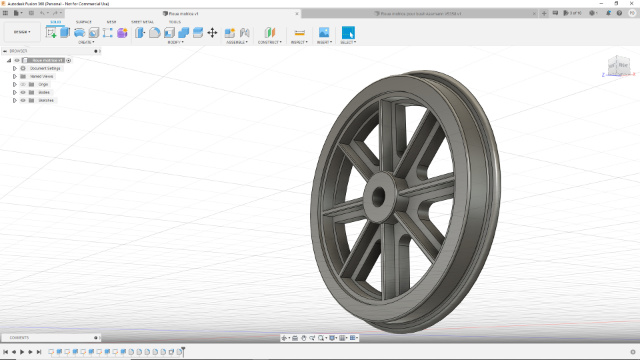
Task: Open the user profile avatar
Action: click(632, 13)
